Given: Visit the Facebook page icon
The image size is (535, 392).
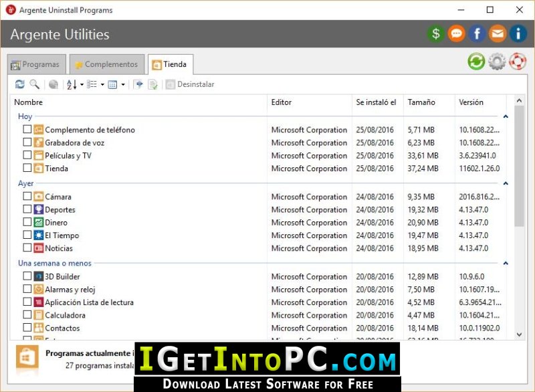Looking at the screenshot, I should [x=477, y=33].
